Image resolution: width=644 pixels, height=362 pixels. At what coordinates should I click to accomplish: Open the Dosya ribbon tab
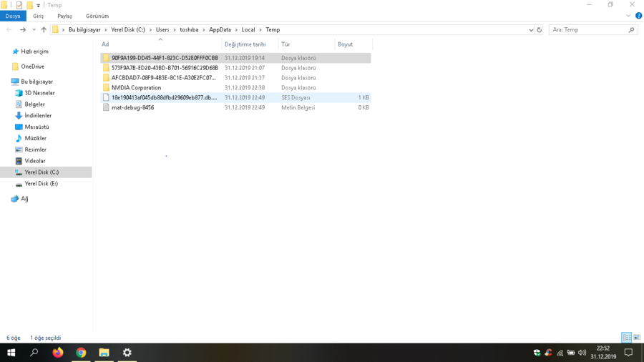[x=13, y=16]
